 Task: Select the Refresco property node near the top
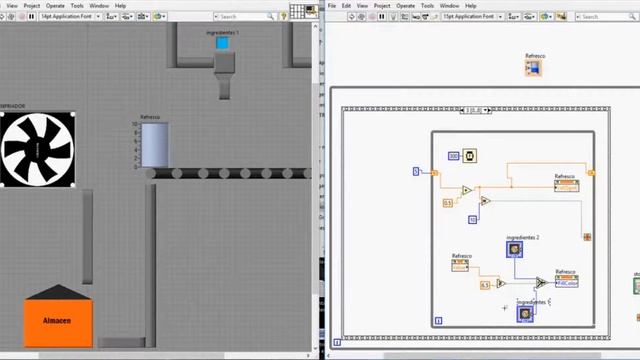pos(567,185)
